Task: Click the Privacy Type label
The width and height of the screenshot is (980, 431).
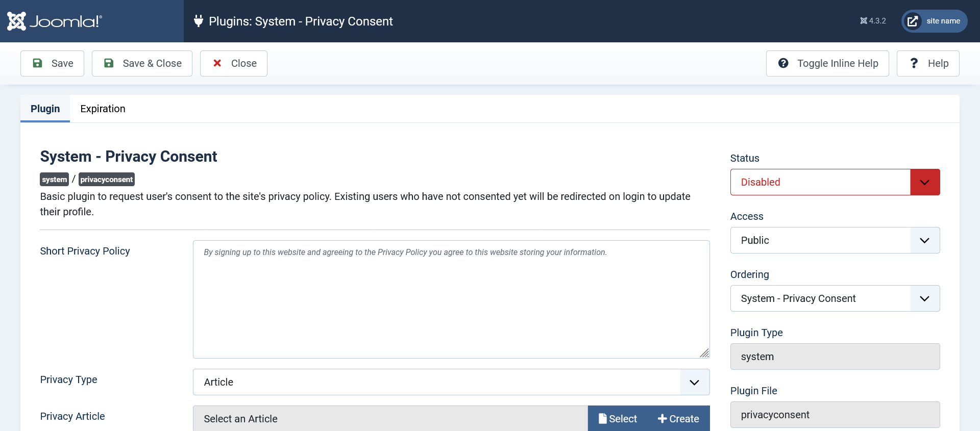Action: pyautogui.click(x=69, y=379)
